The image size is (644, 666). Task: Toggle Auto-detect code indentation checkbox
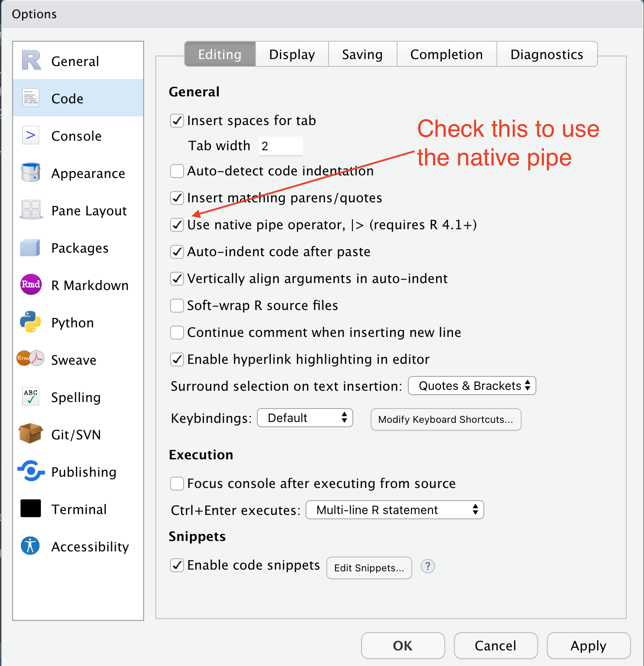point(177,171)
